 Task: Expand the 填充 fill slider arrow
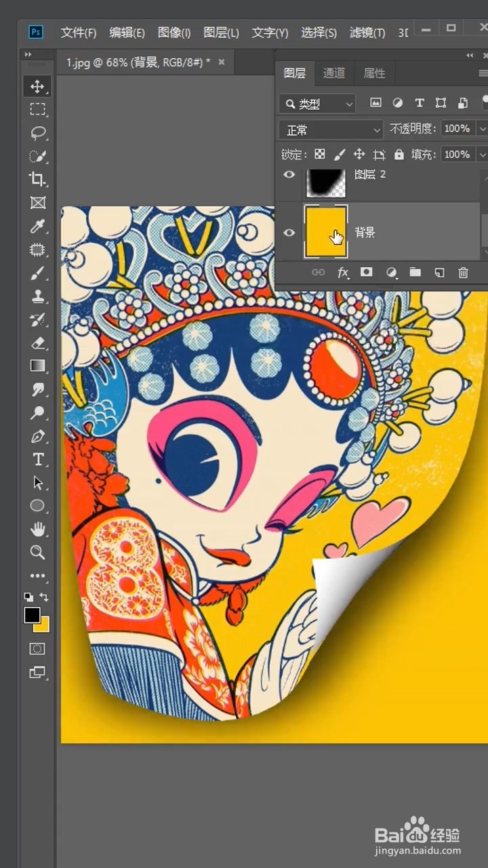482,155
